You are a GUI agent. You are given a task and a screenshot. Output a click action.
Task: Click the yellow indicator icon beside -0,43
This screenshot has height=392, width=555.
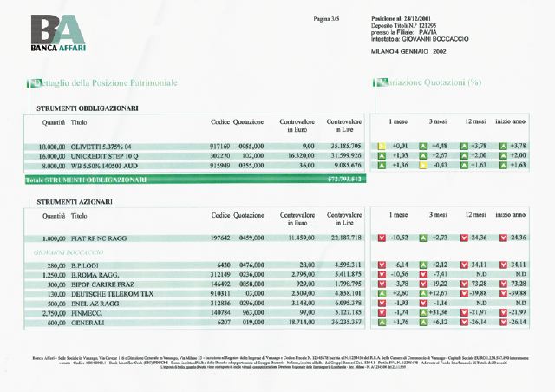tap(423, 165)
